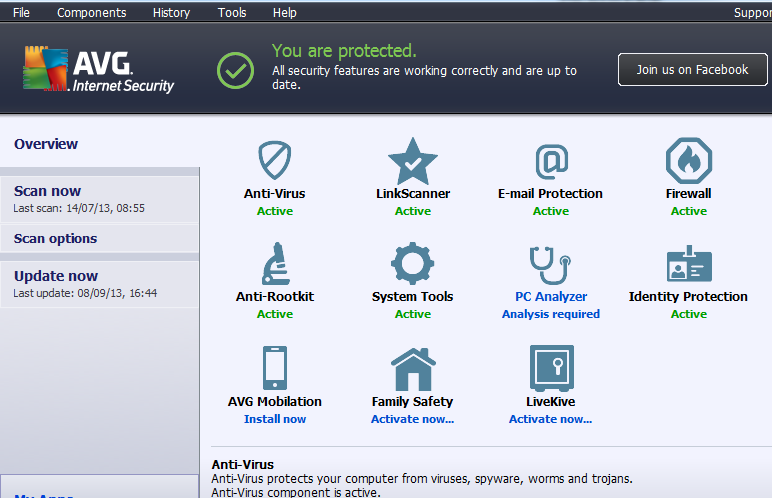
Task: Open the Anti-Virus shield icon
Action: tap(275, 160)
